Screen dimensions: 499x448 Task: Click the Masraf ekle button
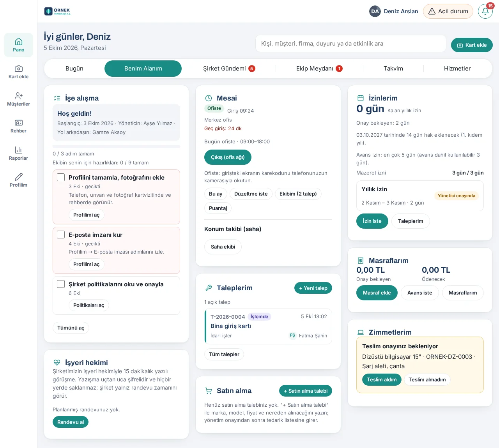[x=377, y=293]
